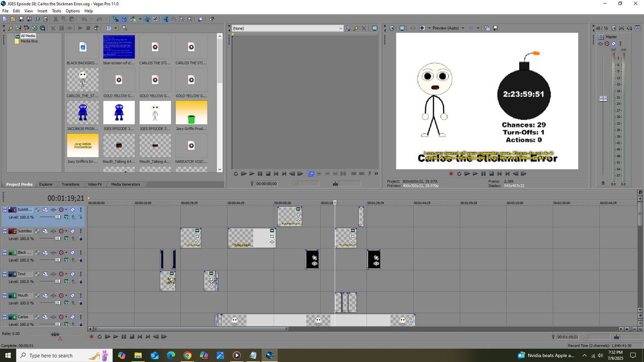Open the Automation Settings dropdown on the Carlos track
The width and height of the screenshot is (644, 362).
66,317
